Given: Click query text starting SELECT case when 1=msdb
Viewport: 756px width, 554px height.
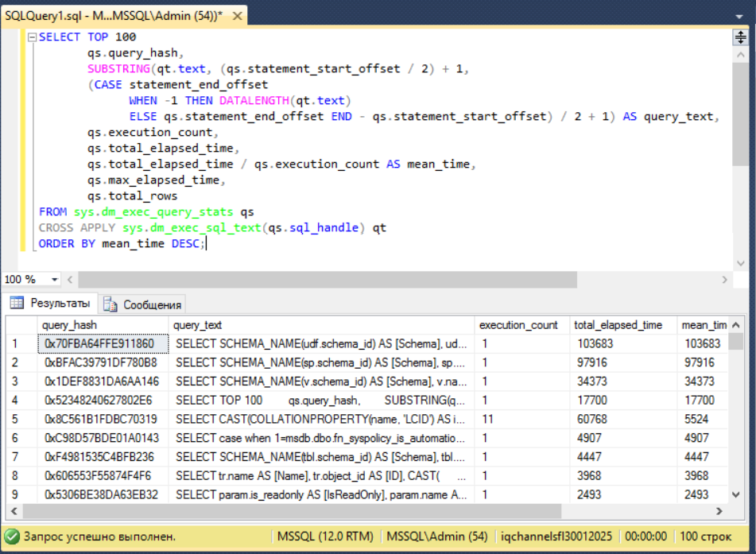Looking at the screenshot, I should click(322, 438).
